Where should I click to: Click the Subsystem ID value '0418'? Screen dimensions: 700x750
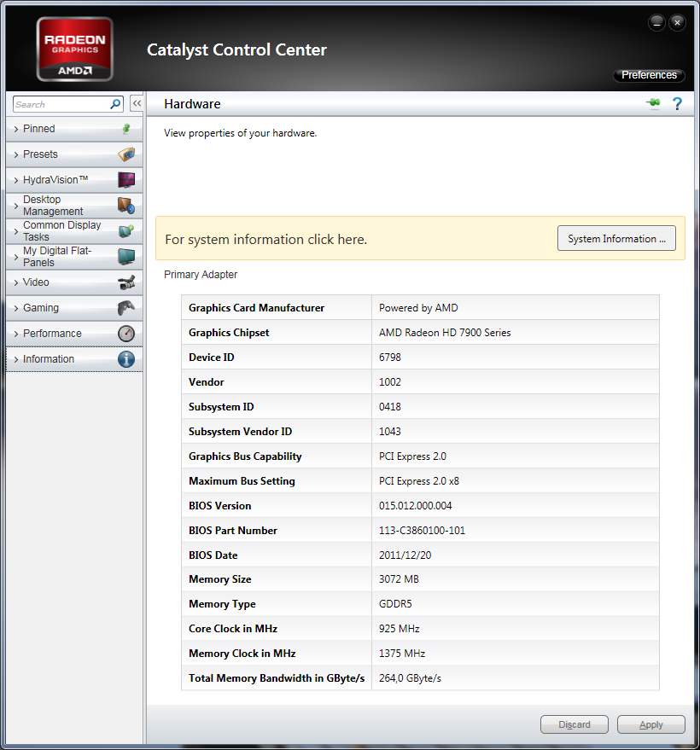click(390, 406)
